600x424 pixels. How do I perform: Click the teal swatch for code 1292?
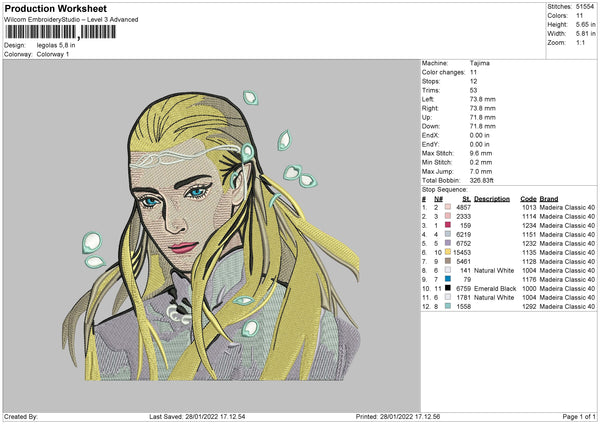[x=448, y=306]
